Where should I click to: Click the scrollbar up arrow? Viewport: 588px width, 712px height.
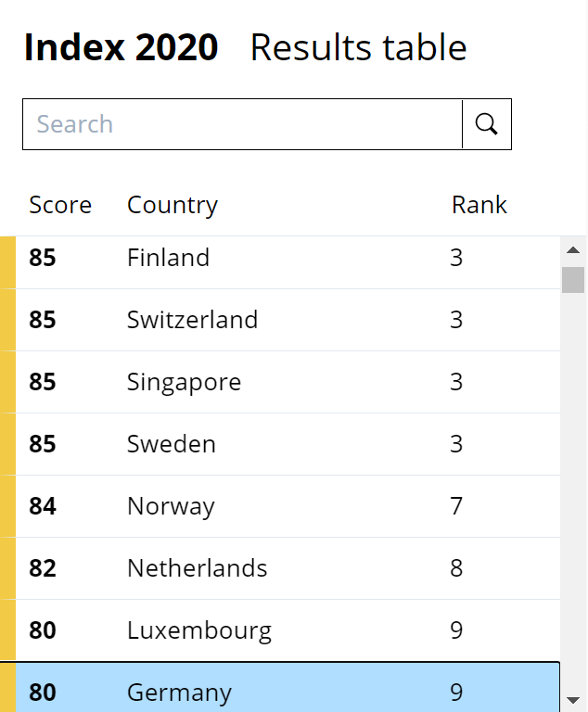click(x=573, y=250)
